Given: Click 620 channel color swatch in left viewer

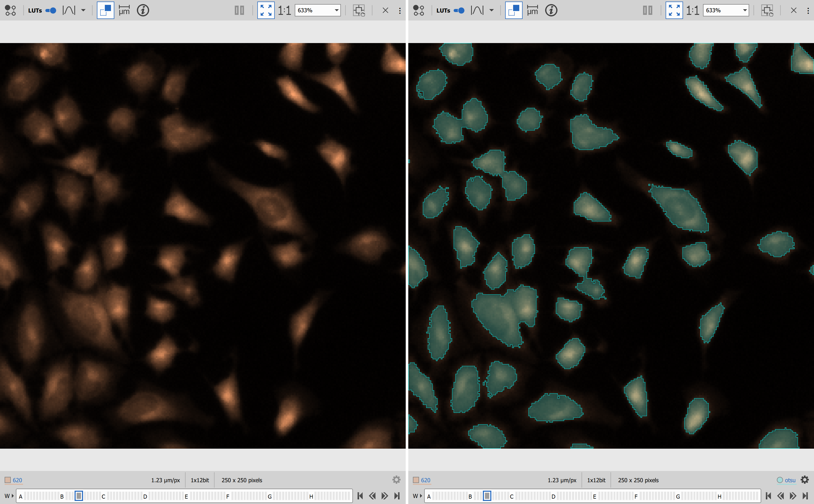Looking at the screenshot, I should 8,480.
